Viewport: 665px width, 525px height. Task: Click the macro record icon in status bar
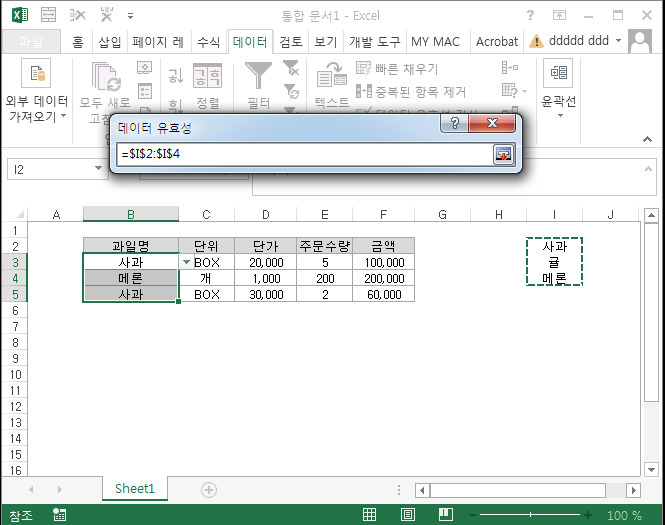pyautogui.click(x=59, y=514)
